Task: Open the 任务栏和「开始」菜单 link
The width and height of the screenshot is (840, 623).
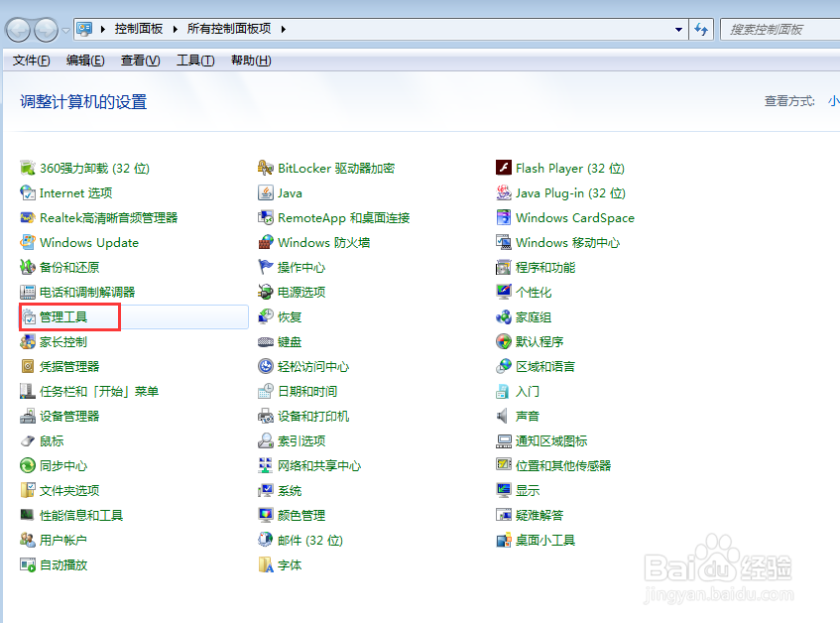Action: [99, 392]
